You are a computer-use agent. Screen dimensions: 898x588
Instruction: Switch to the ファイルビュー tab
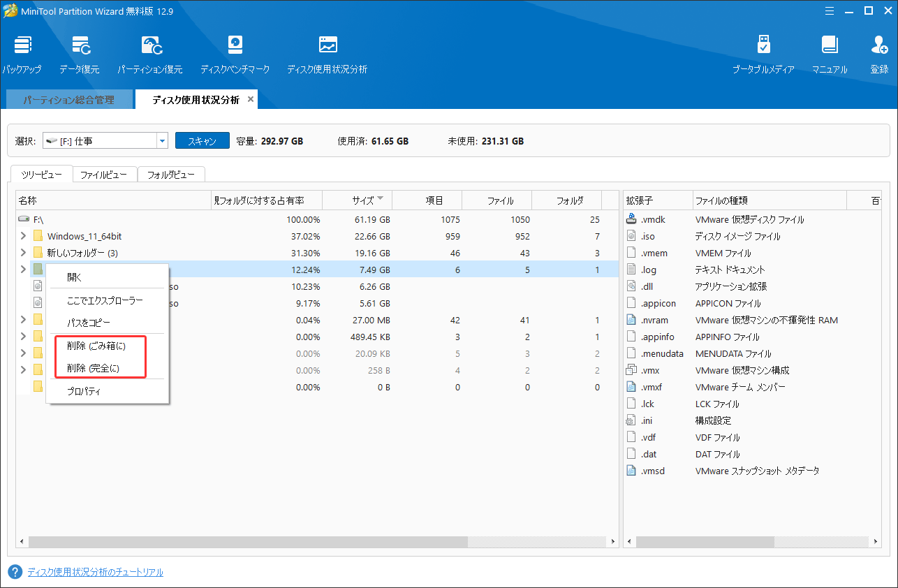(x=104, y=175)
